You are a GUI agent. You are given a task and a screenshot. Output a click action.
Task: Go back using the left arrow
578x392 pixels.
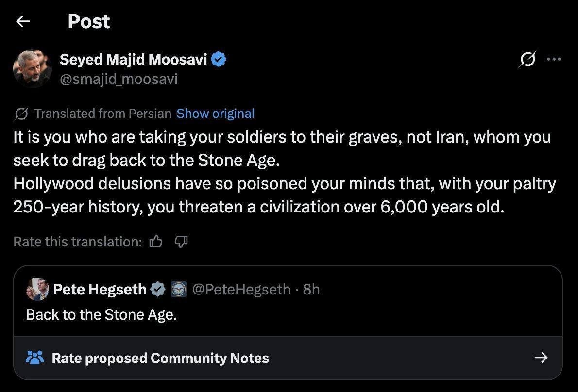23,21
